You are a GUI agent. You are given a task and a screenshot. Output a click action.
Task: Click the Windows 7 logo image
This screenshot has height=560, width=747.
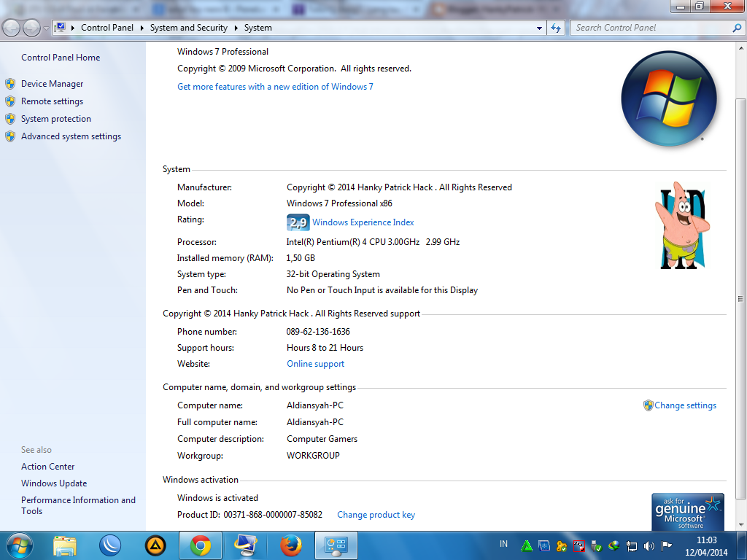(669, 98)
